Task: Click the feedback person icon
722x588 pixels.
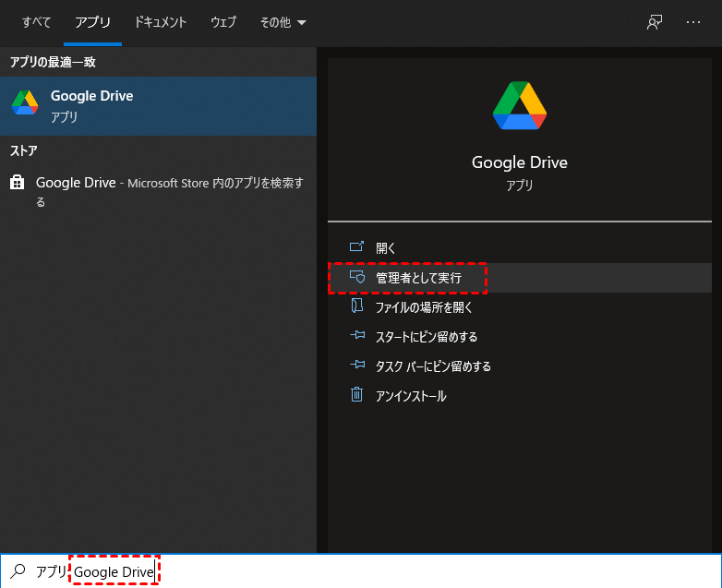Action: pos(655,22)
